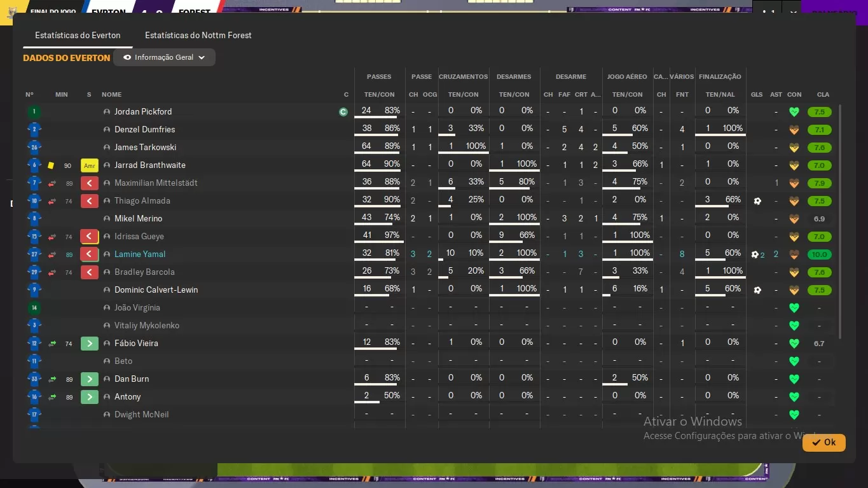
Task: Click Bradley Barcola's name in the list
Action: click(x=144, y=272)
